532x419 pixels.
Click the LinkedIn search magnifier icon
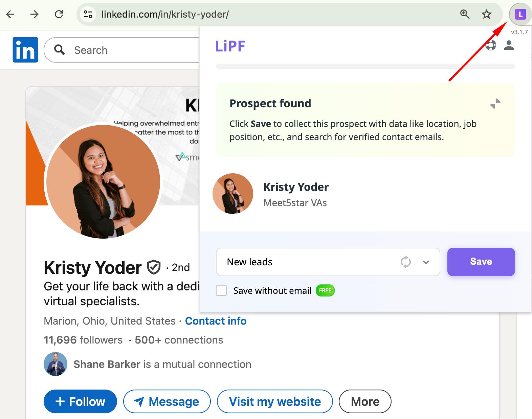60,50
